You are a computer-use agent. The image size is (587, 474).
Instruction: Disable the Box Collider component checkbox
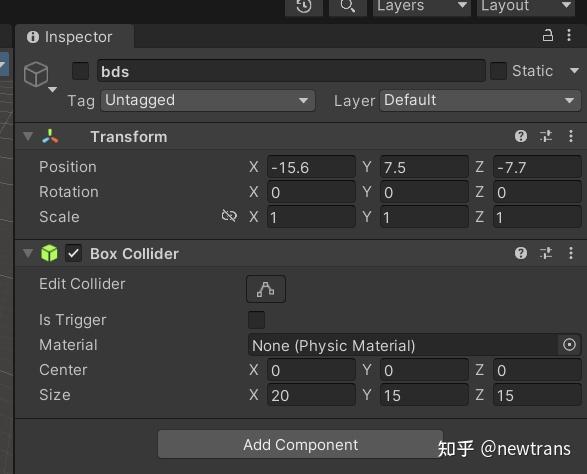click(73, 253)
